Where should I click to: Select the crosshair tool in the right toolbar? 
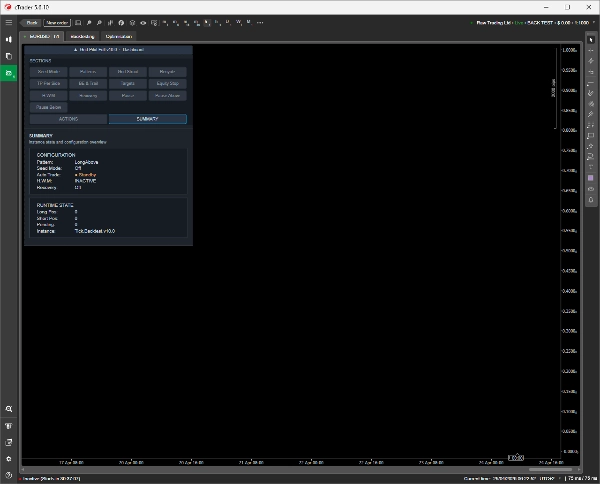(591, 50)
